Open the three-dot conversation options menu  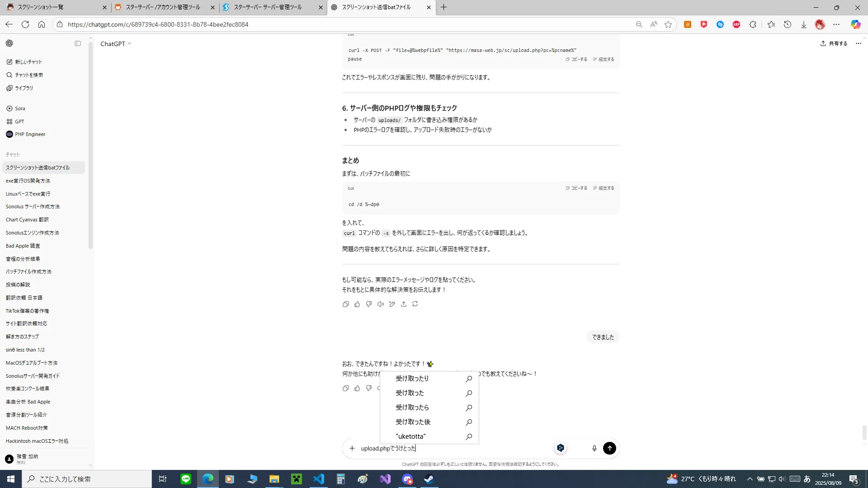coord(859,43)
